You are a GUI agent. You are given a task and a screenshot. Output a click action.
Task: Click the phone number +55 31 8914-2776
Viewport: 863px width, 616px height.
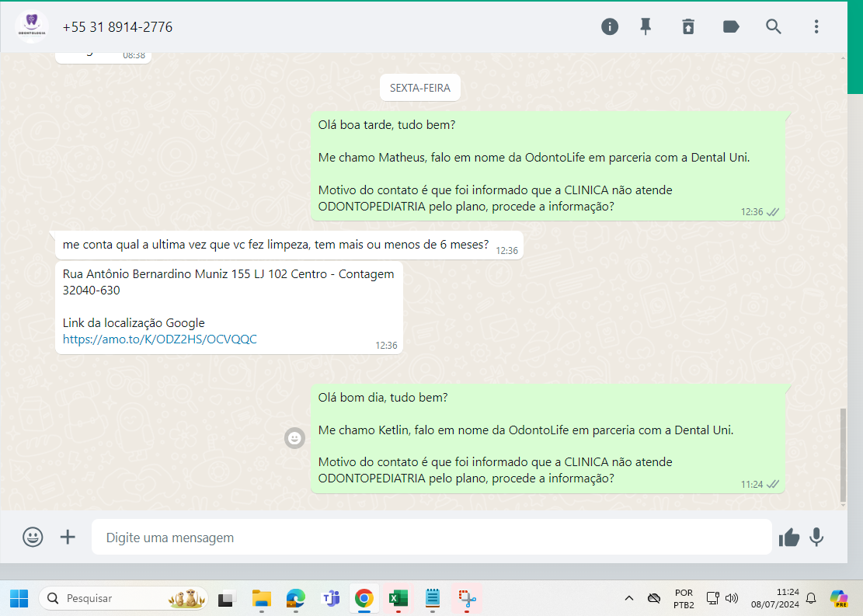(x=117, y=27)
